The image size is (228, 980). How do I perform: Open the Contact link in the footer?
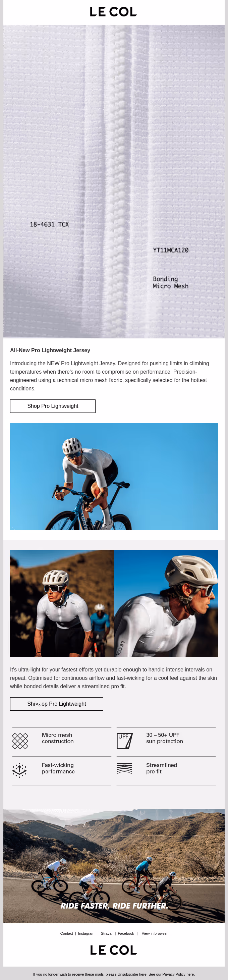pos(66,933)
